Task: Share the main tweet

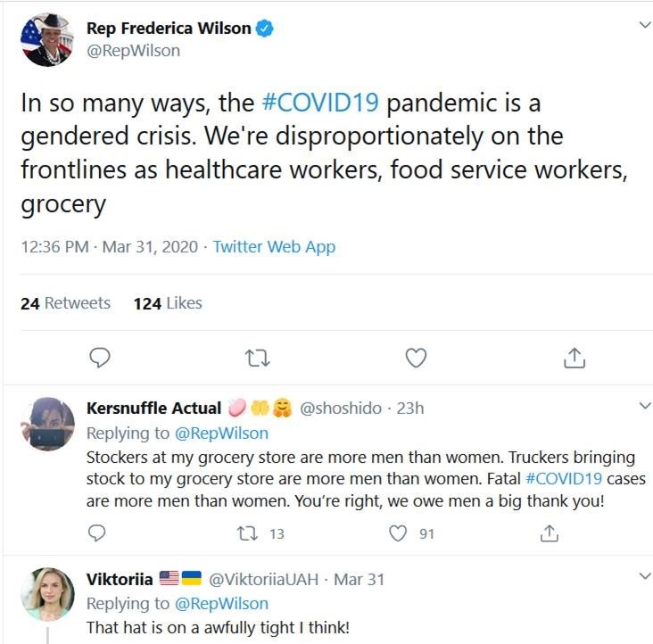Action: (574, 359)
